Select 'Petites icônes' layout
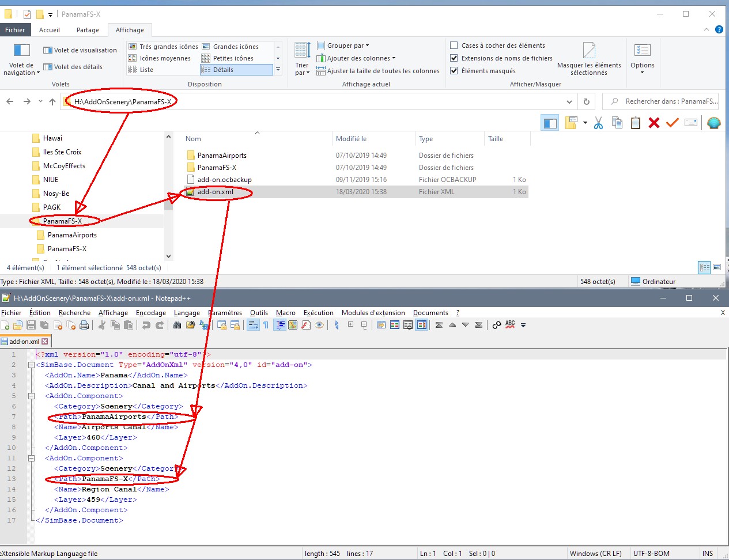 coord(228,58)
